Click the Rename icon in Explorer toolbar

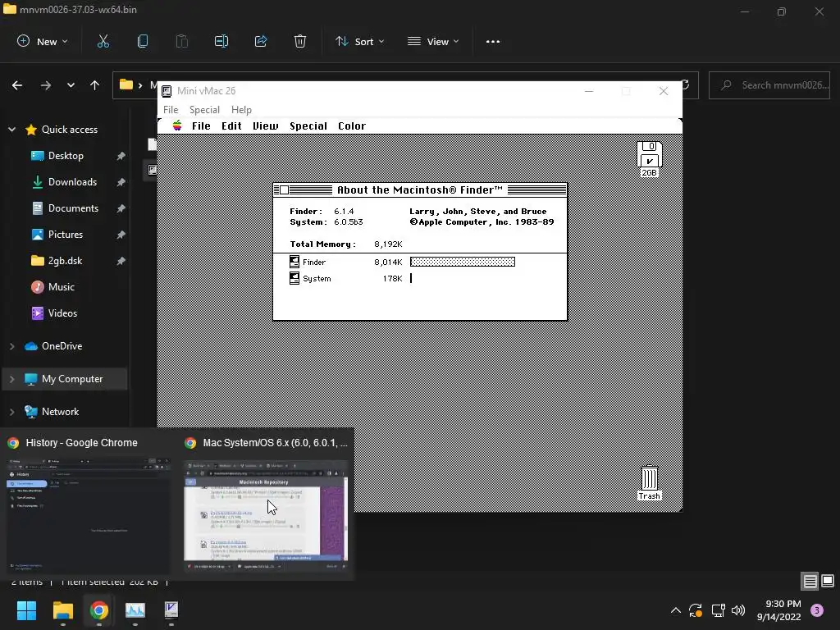[x=221, y=41]
